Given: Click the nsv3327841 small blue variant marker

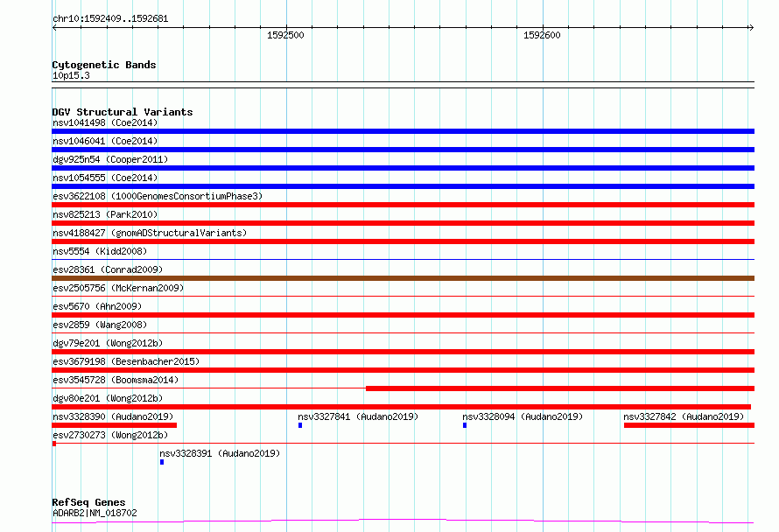Looking at the screenshot, I should [300, 425].
